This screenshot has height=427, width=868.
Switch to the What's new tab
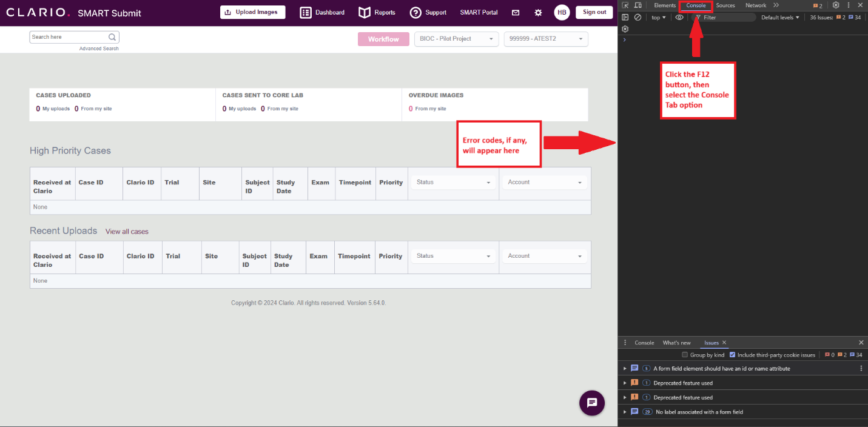[x=676, y=343]
